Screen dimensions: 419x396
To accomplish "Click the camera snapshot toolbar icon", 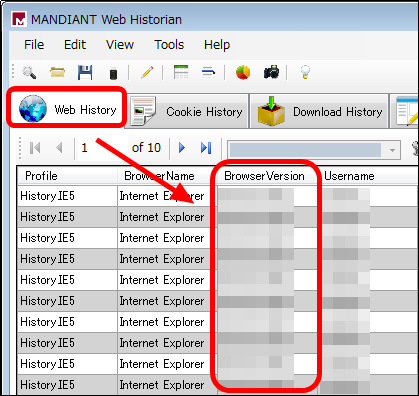I will [272, 72].
